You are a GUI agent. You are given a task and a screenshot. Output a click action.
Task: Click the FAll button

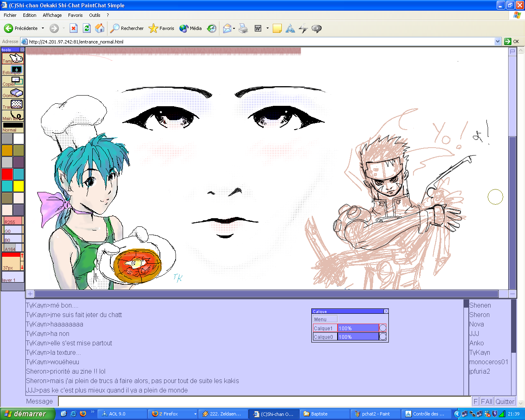tap(486, 402)
